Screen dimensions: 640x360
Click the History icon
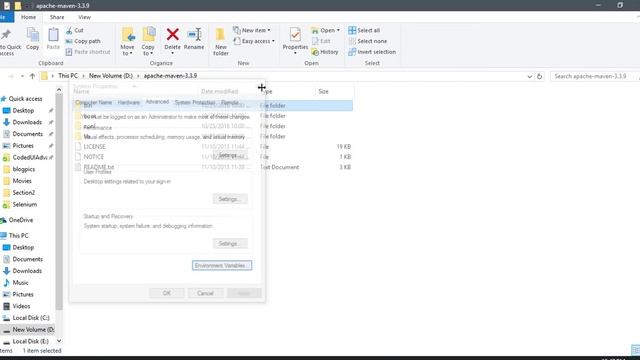315,52
